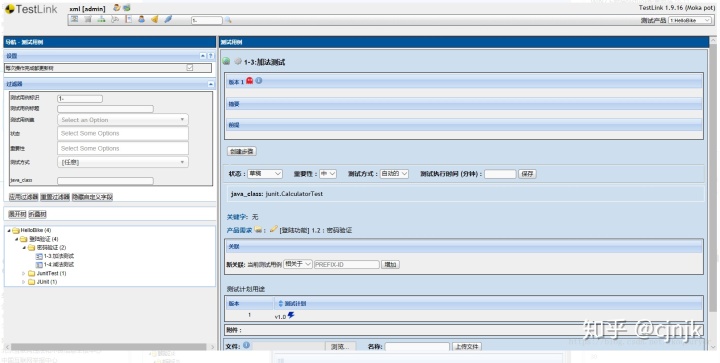
Task: Click the filter test case title field
Action: 105,109
